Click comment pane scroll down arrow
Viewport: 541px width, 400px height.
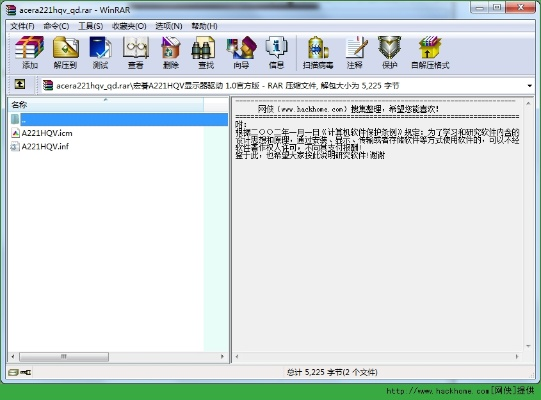528,346
